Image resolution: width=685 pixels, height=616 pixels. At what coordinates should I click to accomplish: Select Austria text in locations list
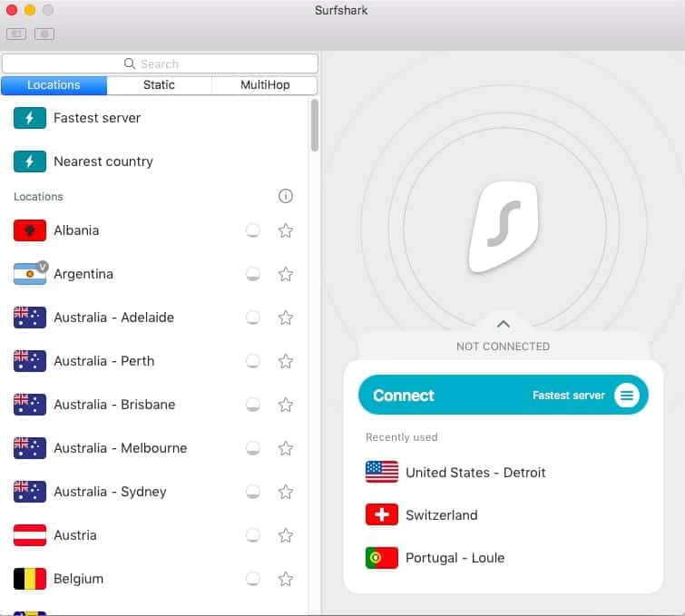point(75,535)
